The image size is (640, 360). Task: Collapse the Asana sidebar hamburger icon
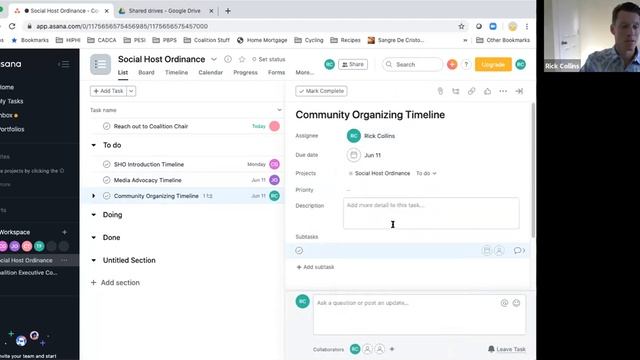[64, 64]
